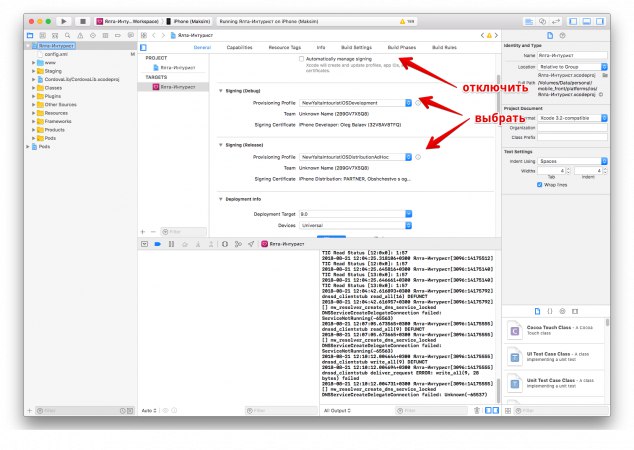Enable Automatically manage signing checkbox
The width and height of the screenshot is (634, 450).
pyautogui.click(x=301, y=59)
